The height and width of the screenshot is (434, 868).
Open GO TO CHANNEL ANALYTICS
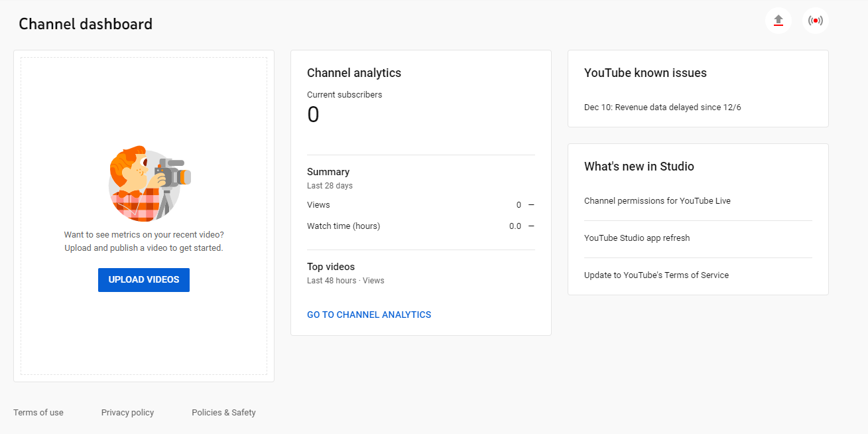369,314
